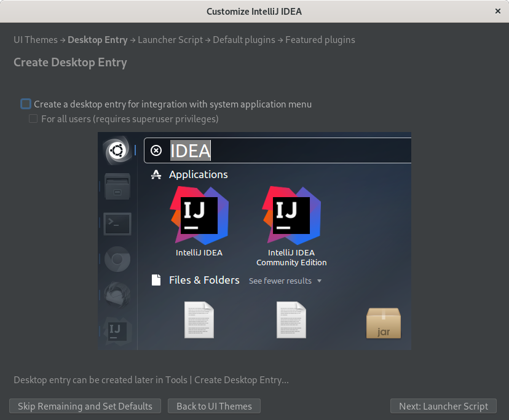Screen dimensions: 509x420
Task: Click the 'Files & Folders' label in preview
Action: [x=204, y=280]
